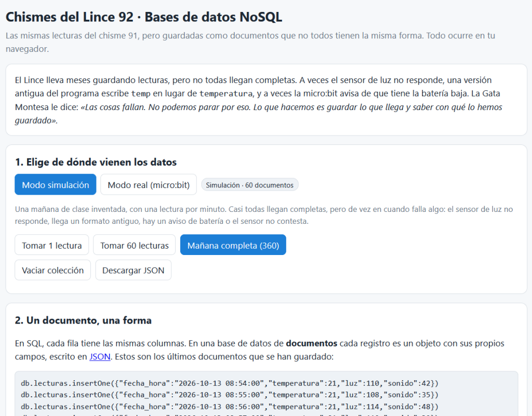The height and width of the screenshot is (416, 532).
Task: Click heading 2. Un documento, una forma
Action: pos(83,320)
